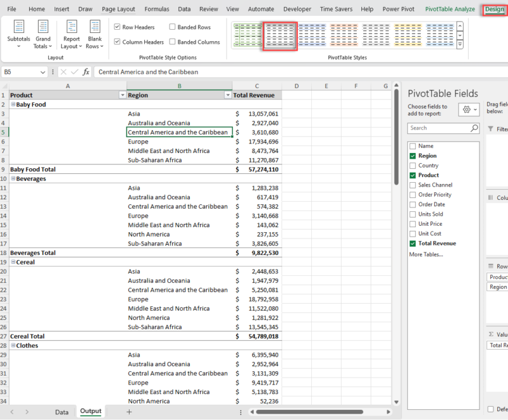508x420 pixels.
Task: Open the Region column filter dropdown
Action: coord(228,95)
